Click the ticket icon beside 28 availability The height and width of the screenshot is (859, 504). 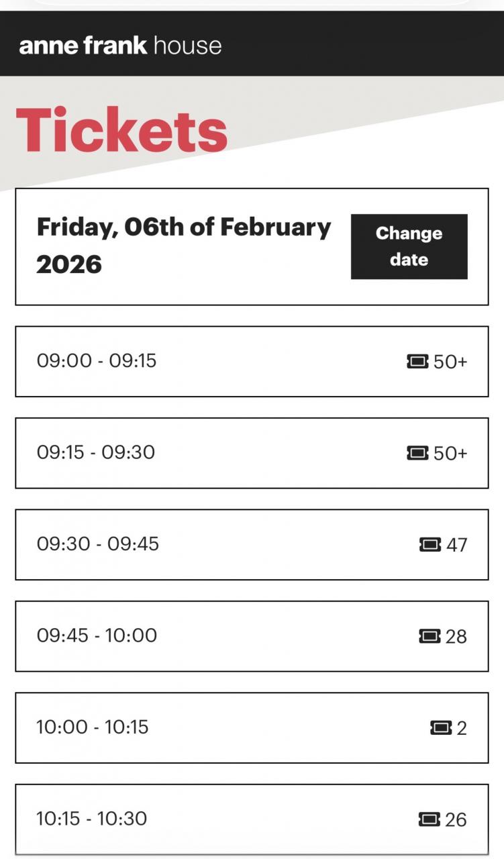pos(430,636)
